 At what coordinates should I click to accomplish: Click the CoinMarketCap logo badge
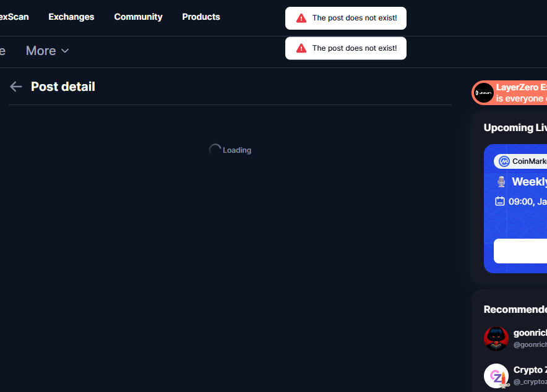(x=504, y=161)
